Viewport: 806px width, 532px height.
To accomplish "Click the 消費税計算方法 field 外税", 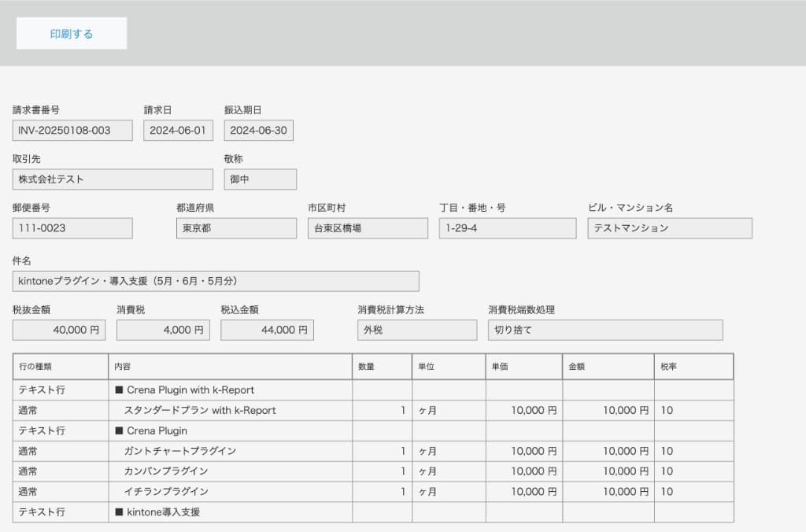I will tap(417, 330).
